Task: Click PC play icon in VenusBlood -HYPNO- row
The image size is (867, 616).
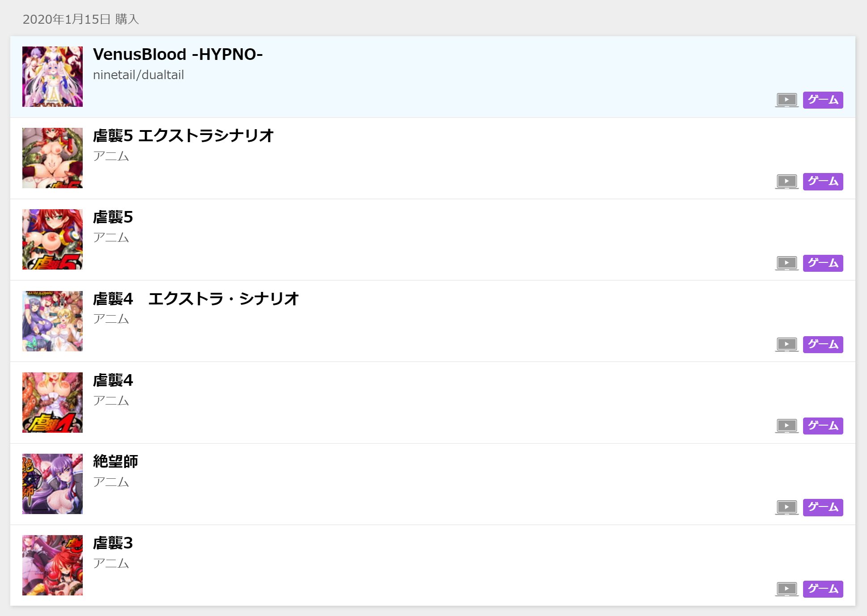Action: [787, 100]
